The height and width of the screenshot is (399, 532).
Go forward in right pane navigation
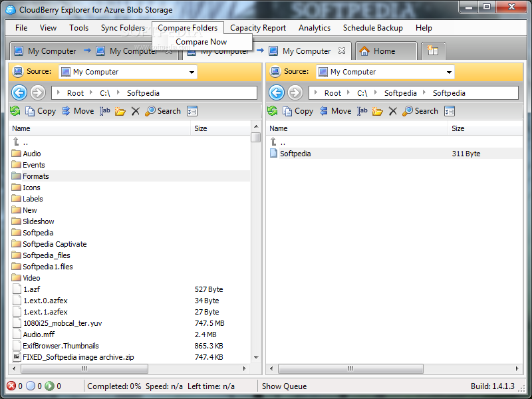click(x=295, y=92)
